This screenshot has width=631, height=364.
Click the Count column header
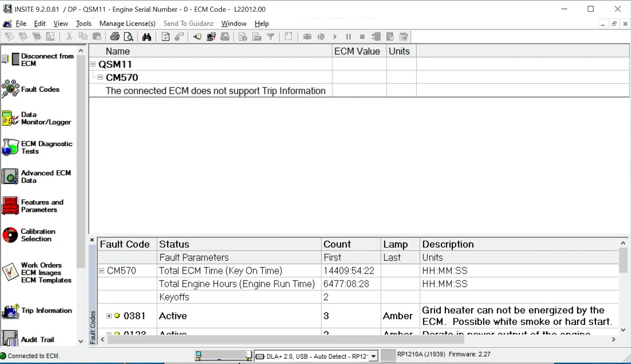[351, 244]
